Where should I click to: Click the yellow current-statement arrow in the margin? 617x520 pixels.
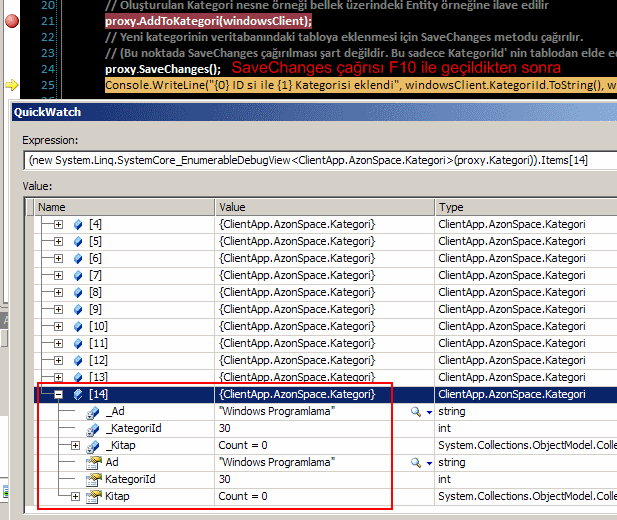[x=11, y=86]
